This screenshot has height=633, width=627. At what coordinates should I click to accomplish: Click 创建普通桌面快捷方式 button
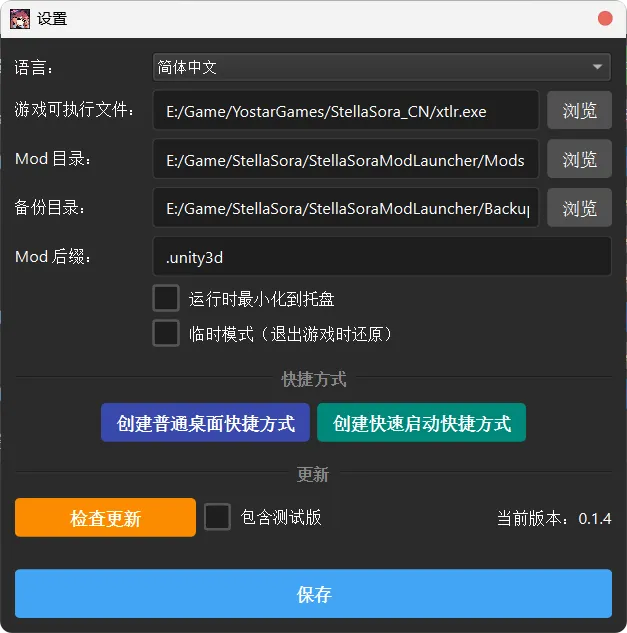click(x=206, y=423)
